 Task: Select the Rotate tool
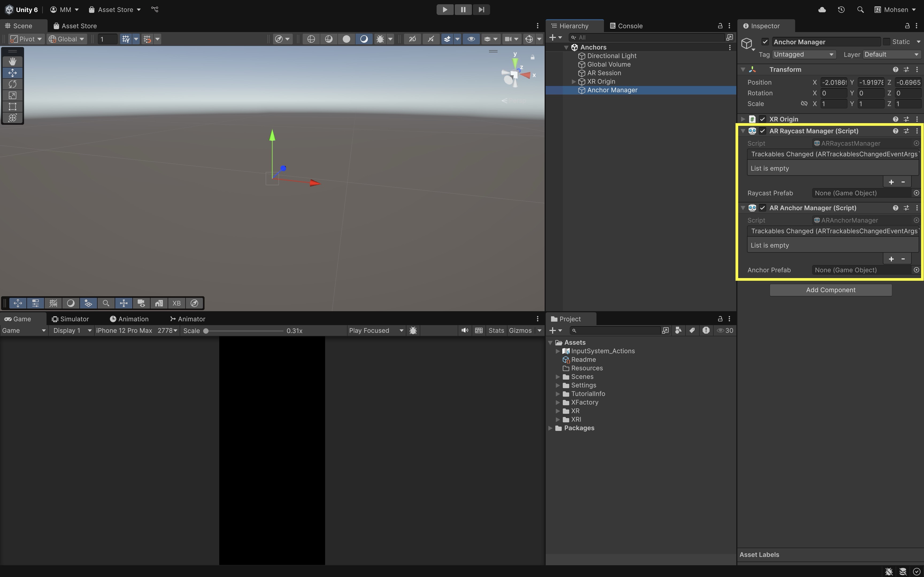[12, 84]
